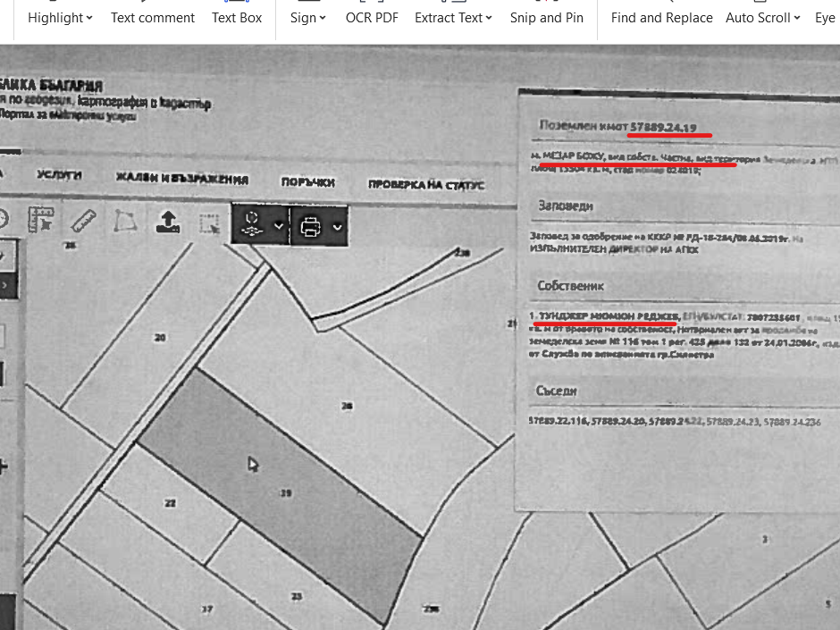
Task: Open Find and Replace
Action: (x=661, y=18)
